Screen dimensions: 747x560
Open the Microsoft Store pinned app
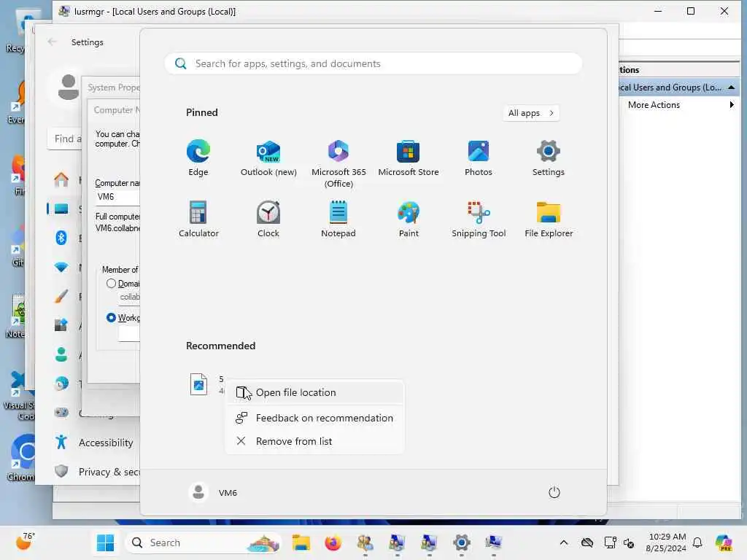[x=409, y=158]
